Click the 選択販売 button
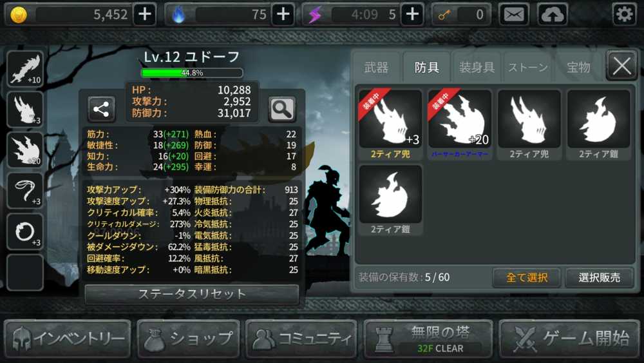The height and width of the screenshot is (363, 644). pos(599,277)
